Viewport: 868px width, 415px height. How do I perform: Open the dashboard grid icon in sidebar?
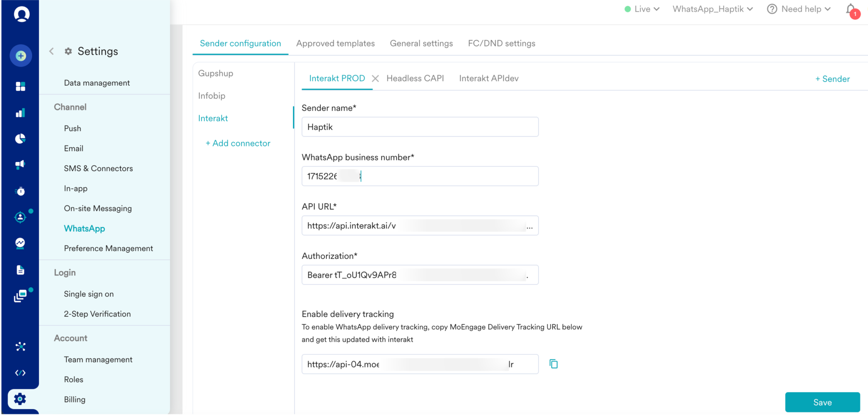point(20,86)
